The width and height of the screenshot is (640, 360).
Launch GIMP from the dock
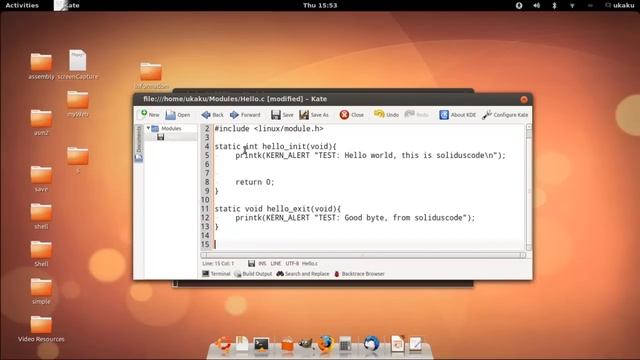(305, 344)
